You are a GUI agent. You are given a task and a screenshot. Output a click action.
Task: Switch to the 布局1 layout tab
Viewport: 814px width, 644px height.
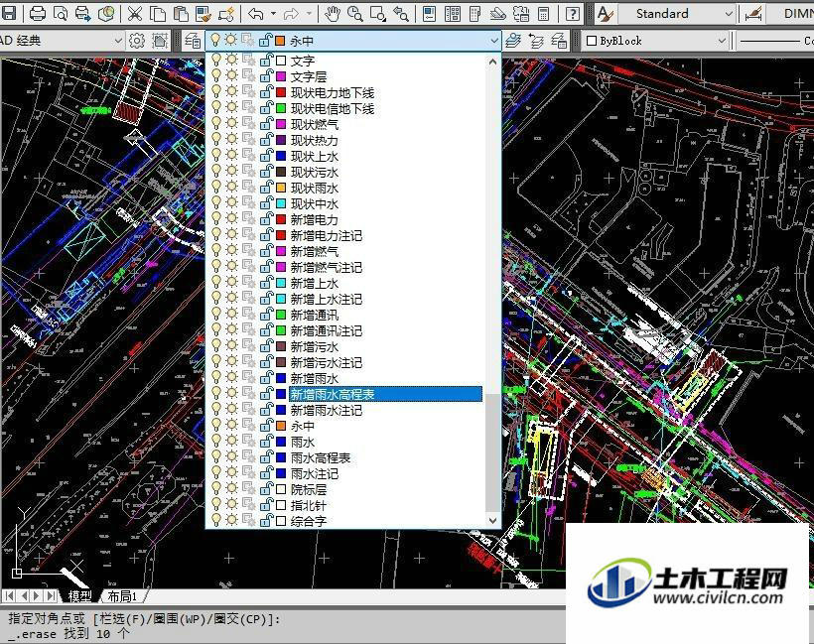[121, 596]
